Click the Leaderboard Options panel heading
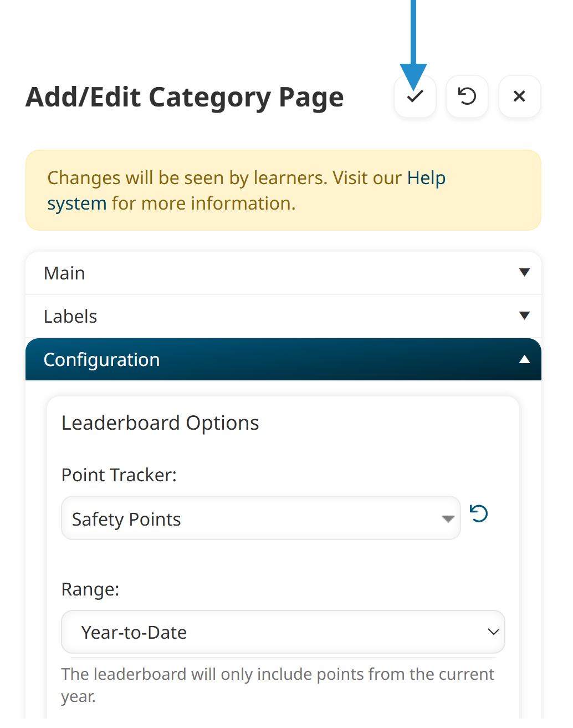573x728 pixels. pos(160,422)
